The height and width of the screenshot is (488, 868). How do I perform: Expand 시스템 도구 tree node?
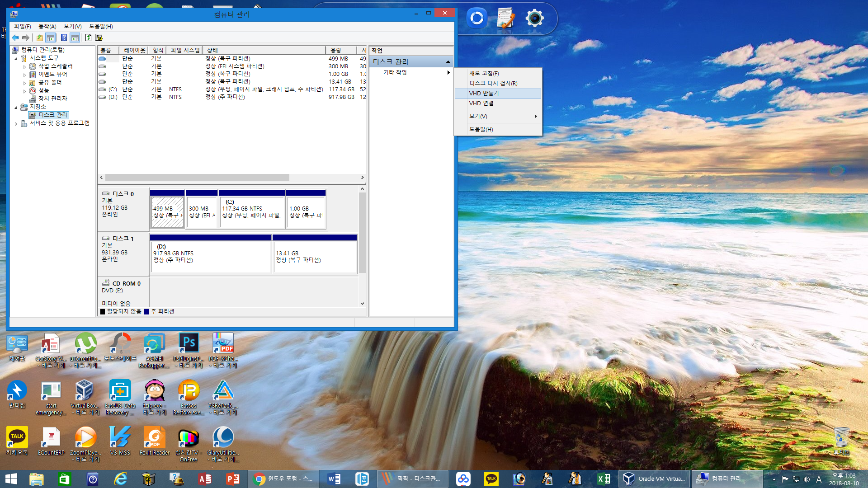[x=15, y=57]
